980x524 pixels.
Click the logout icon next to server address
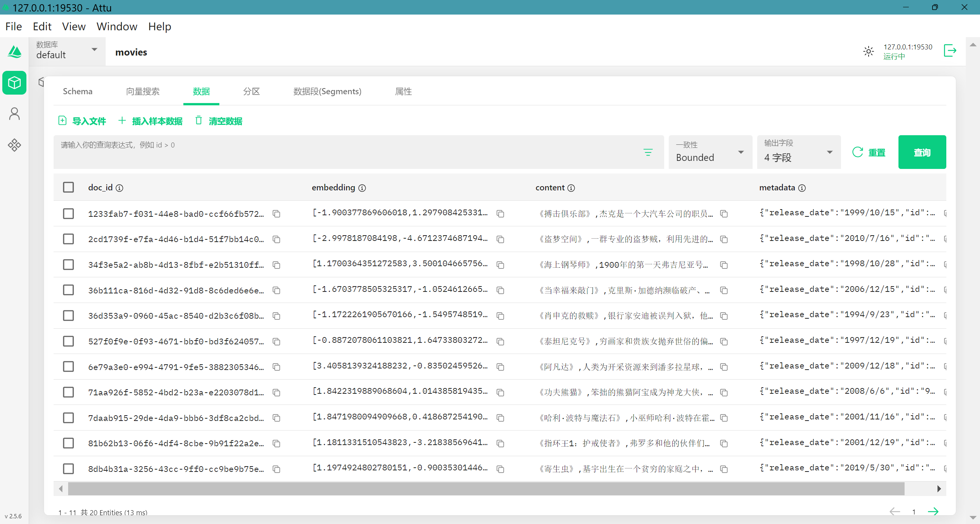[x=950, y=51]
